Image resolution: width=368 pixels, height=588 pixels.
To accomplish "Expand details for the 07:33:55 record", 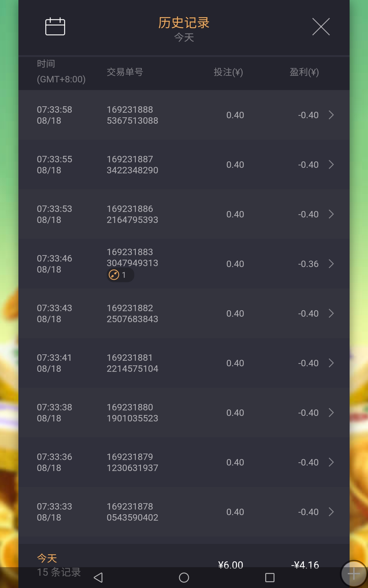I will coord(331,165).
